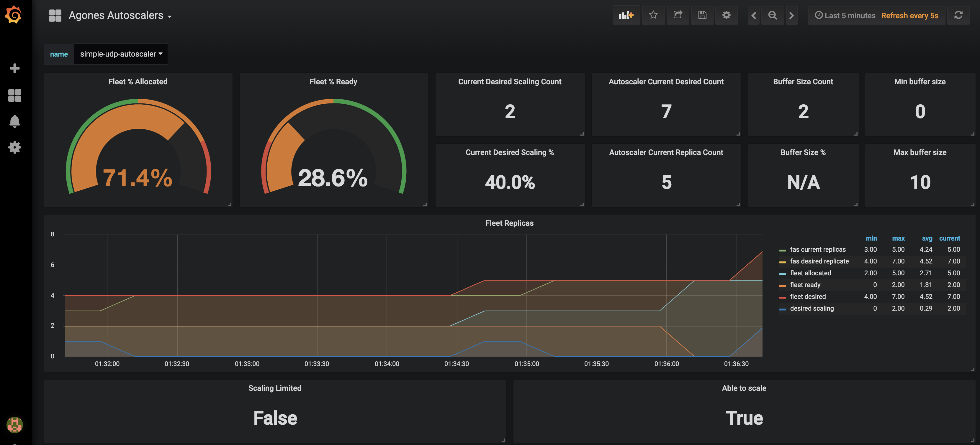The height and width of the screenshot is (445, 980).
Task: Click the save dashboard icon
Action: point(701,14)
